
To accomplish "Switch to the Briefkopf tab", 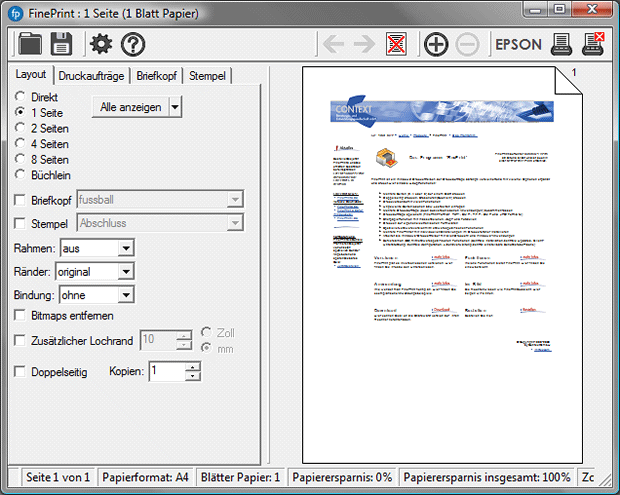I will (x=157, y=76).
